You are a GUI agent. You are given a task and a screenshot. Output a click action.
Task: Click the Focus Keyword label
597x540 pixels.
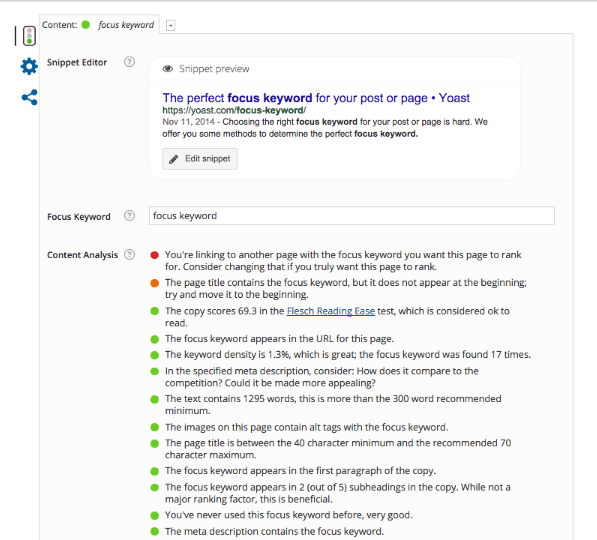(x=79, y=217)
